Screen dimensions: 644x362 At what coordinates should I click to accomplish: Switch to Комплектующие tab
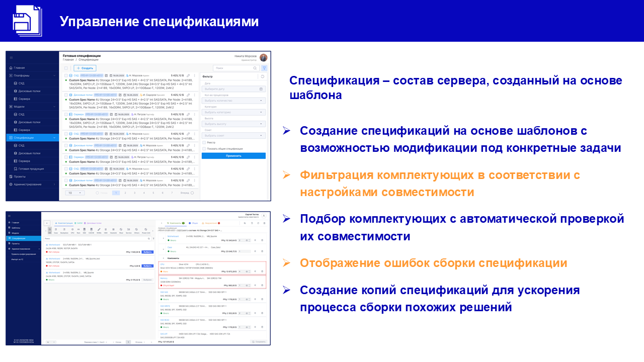[64, 223]
